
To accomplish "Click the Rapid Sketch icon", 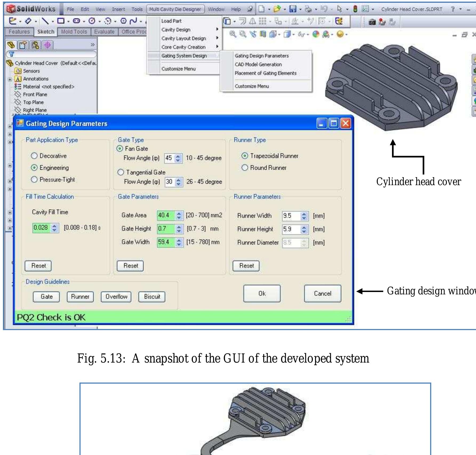I will 339,21.
